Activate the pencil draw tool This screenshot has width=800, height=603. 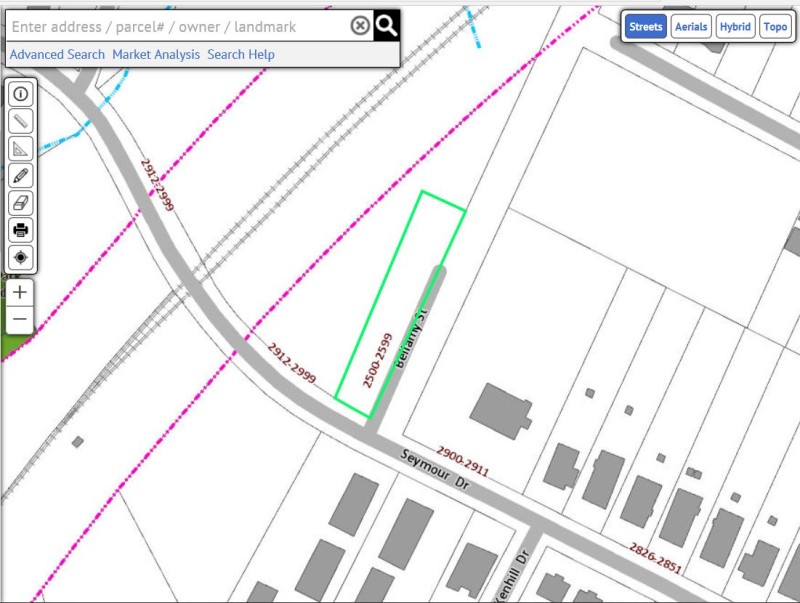click(x=21, y=176)
